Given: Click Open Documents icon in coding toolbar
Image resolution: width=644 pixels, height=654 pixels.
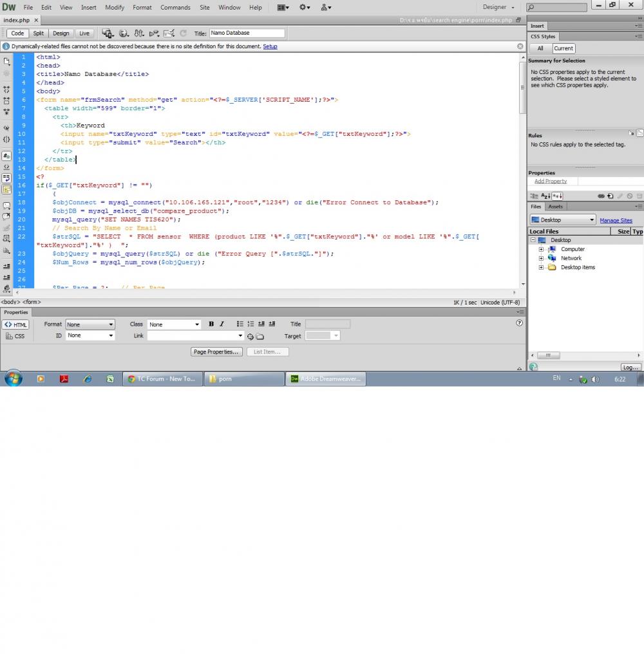Looking at the screenshot, I should pyautogui.click(x=6, y=62).
